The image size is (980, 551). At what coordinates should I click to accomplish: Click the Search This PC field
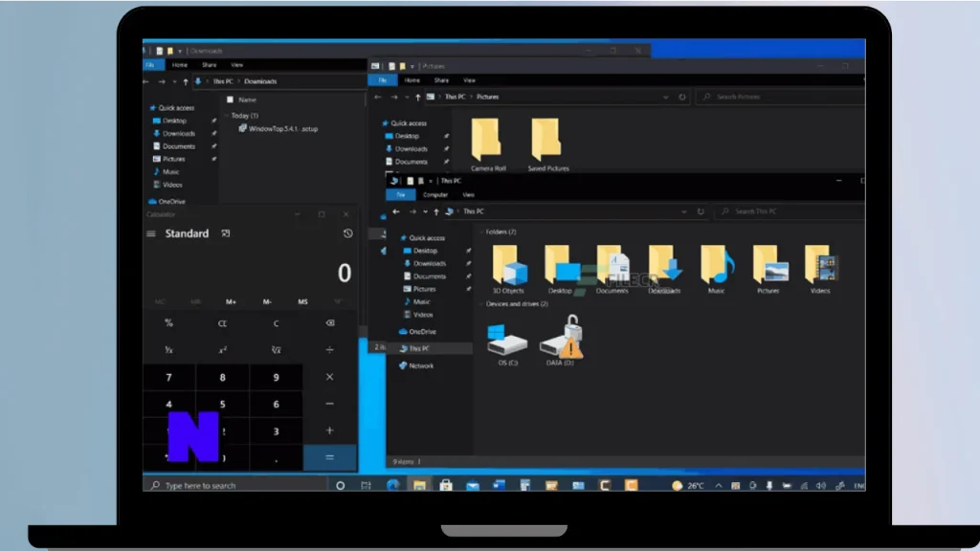[791, 211]
